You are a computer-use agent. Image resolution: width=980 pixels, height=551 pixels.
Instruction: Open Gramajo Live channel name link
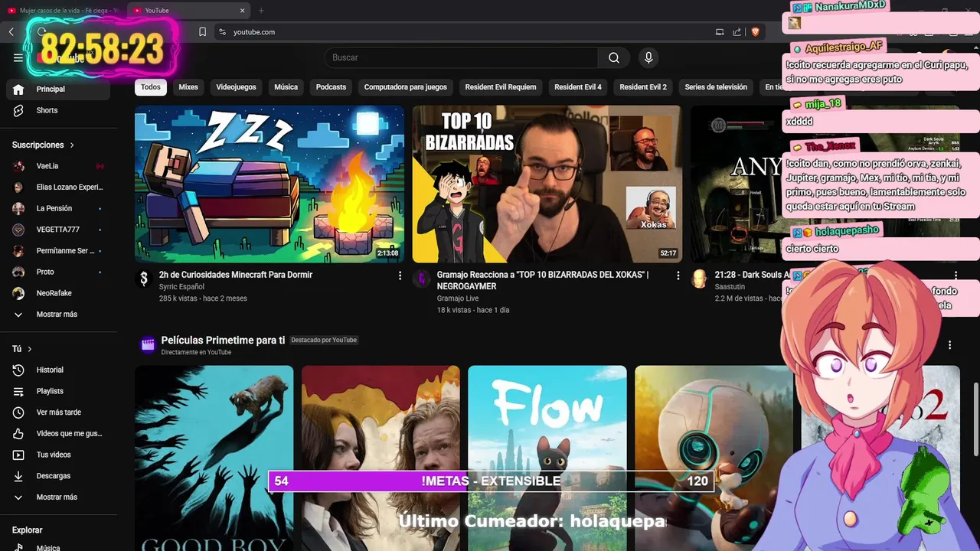coord(458,298)
